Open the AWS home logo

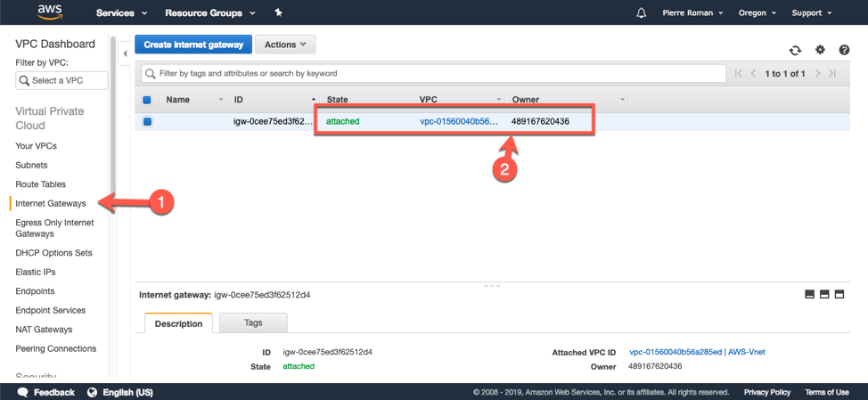tap(49, 12)
